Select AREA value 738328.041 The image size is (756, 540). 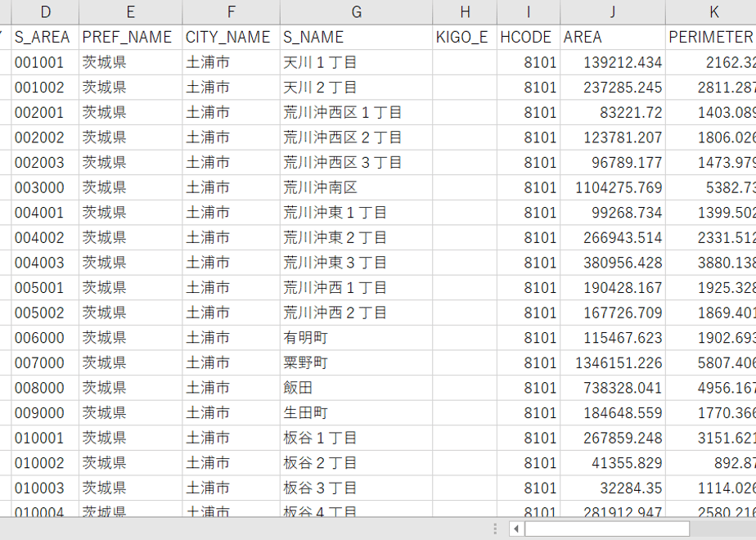click(613, 388)
